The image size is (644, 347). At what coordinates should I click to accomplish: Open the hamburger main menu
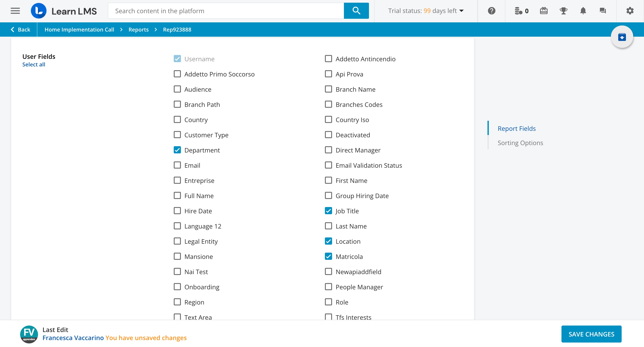tap(15, 11)
